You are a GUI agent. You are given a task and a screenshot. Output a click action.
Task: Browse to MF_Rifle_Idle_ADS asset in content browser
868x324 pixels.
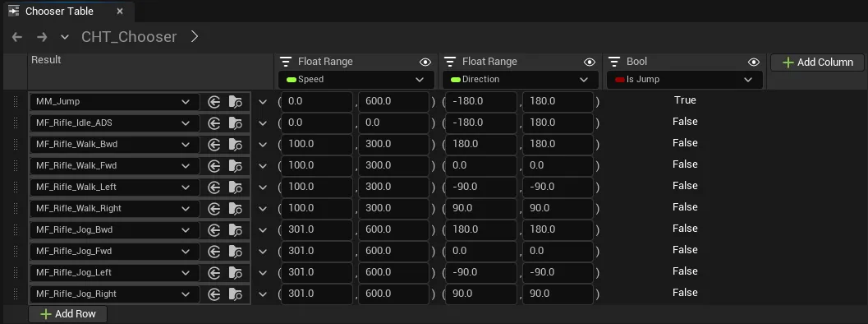coord(235,123)
